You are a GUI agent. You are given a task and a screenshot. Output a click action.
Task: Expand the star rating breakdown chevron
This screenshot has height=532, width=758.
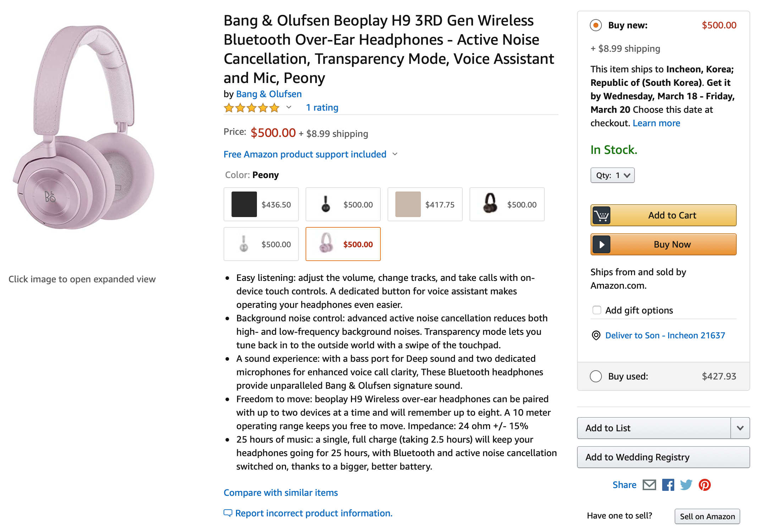pyautogui.click(x=289, y=107)
